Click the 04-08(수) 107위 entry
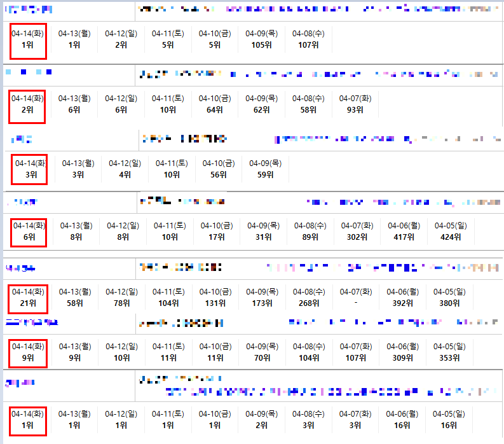This screenshot has height=444, width=504. 308,39
